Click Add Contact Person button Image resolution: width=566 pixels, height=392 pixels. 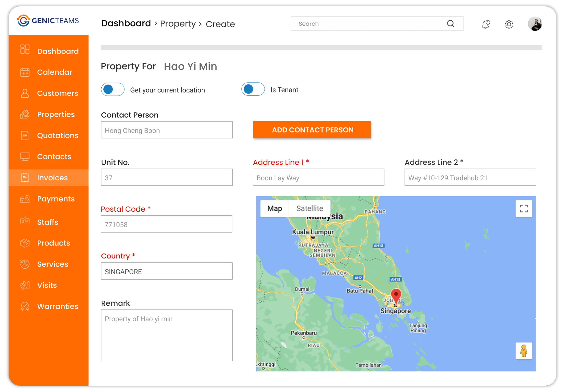click(312, 130)
